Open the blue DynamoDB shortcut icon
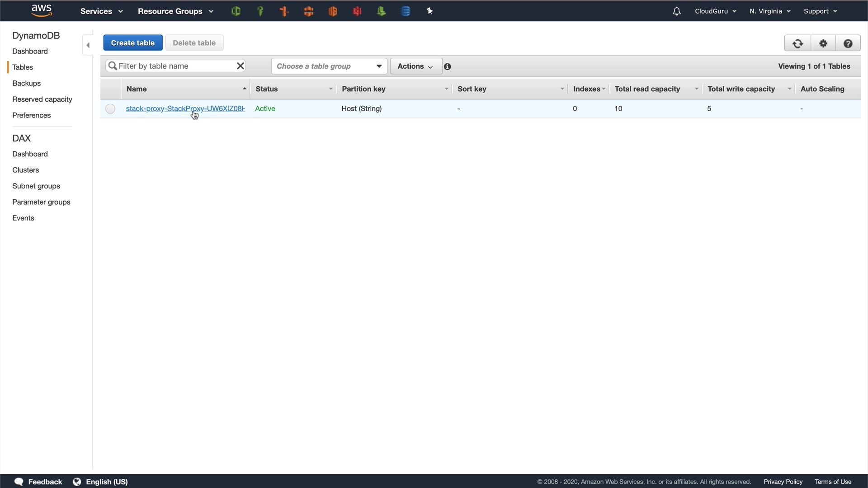 point(406,11)
